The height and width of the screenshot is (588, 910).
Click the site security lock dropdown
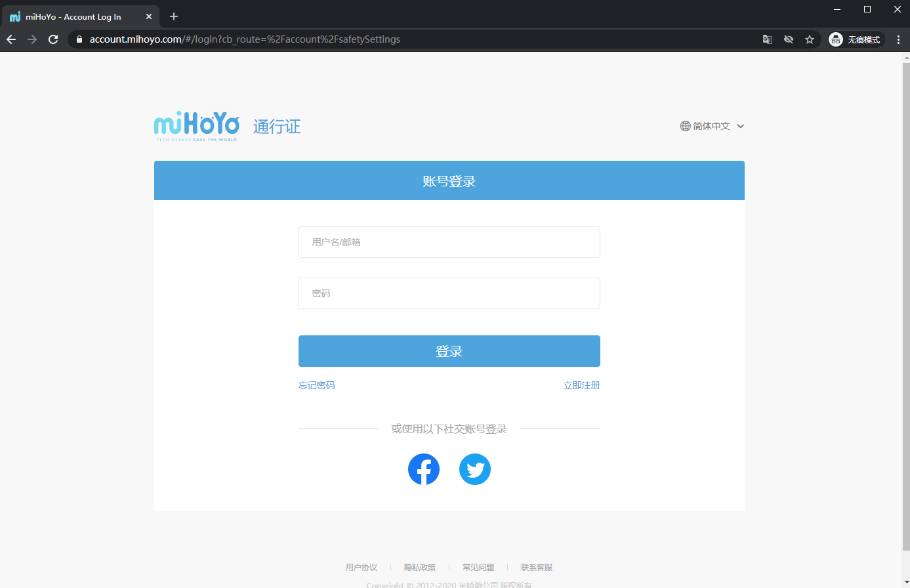pyautogui.click(x=79, y=39)
